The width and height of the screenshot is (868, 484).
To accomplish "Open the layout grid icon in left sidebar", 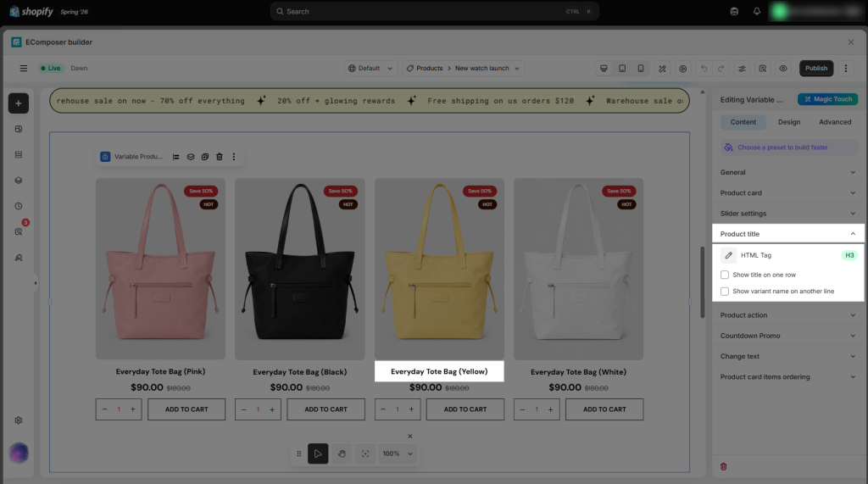I will [19, 129].
